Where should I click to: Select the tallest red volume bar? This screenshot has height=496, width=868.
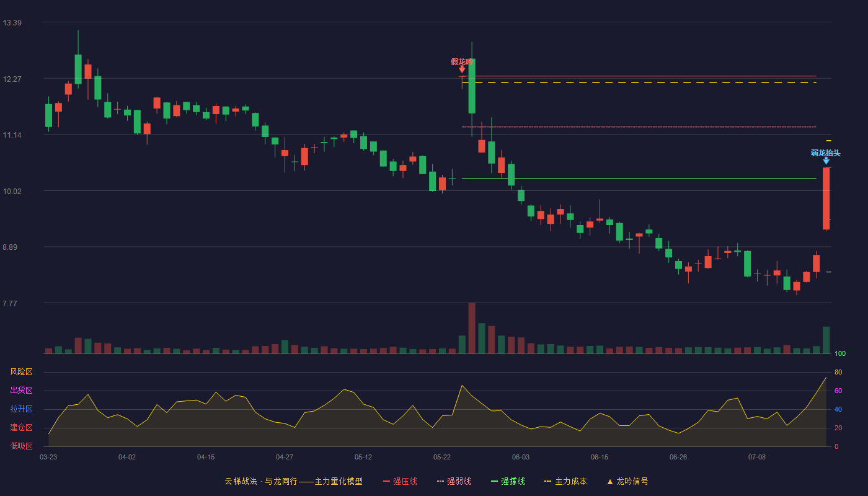(x=472, y=328)
